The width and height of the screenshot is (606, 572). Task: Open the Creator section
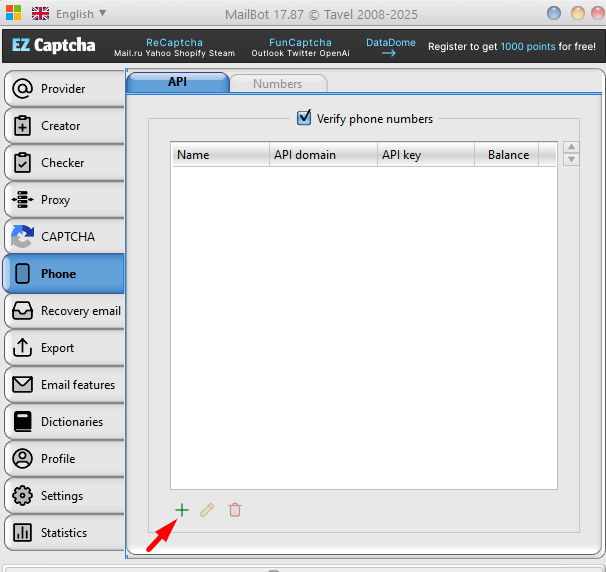click(65, 126)
